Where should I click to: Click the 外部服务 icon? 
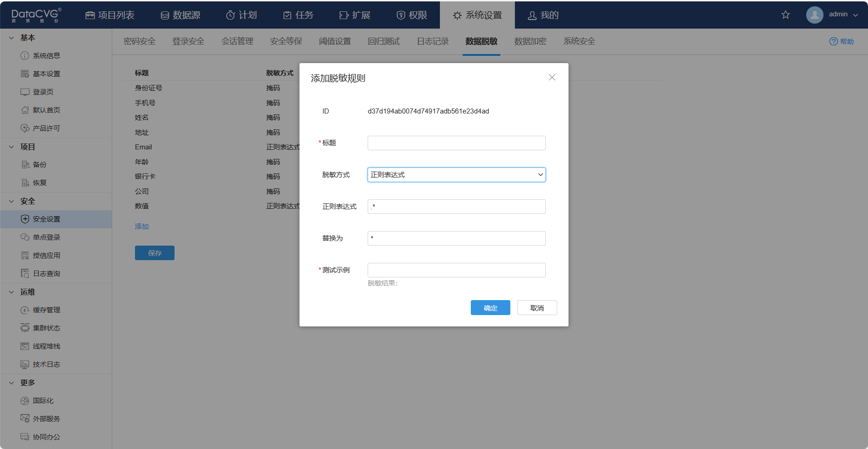25,419
